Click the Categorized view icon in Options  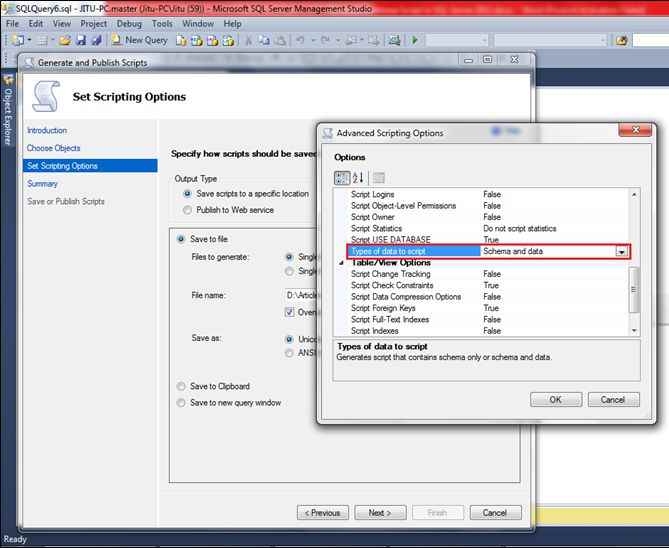coord(342,177)
